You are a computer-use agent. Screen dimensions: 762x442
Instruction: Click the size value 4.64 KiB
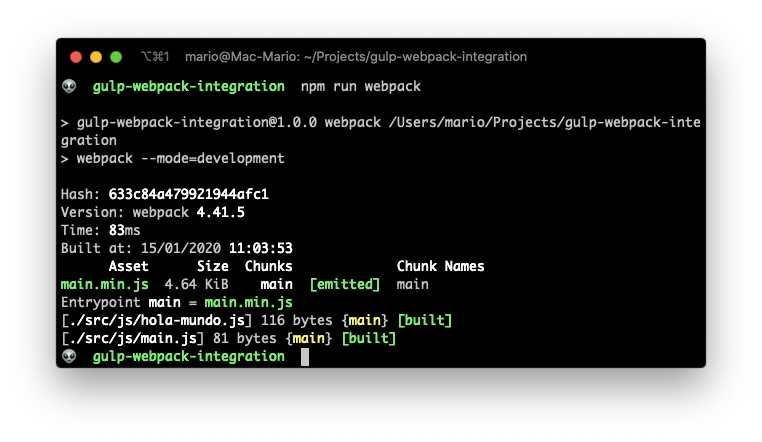(x=196, y=284)
